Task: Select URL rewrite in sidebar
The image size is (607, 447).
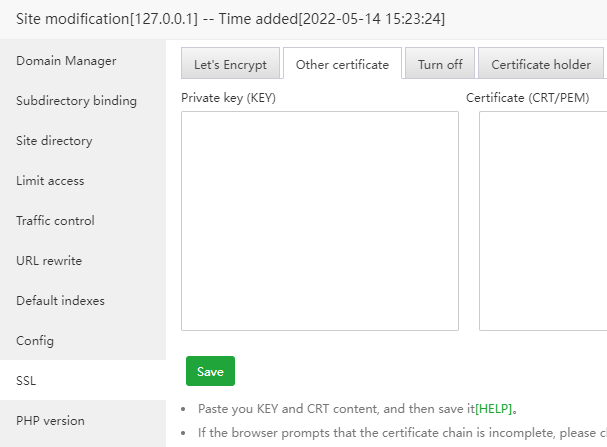Action: [x=49, y=261]
